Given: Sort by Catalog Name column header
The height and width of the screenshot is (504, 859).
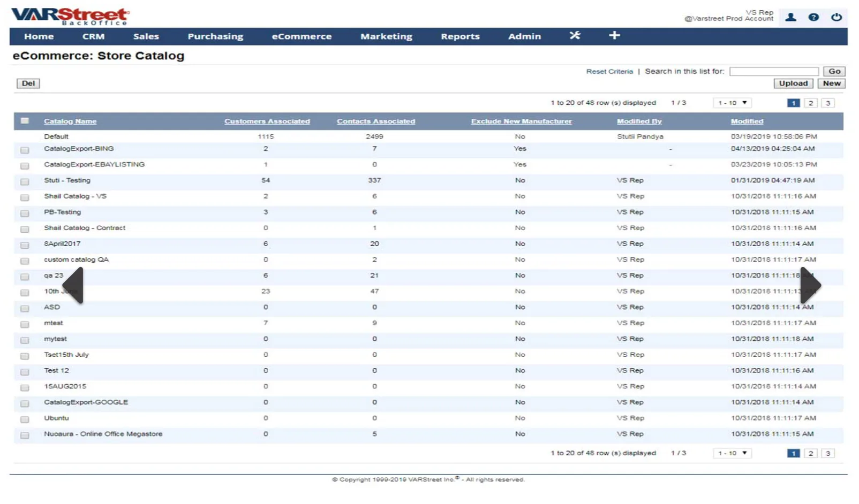Looking at the screenshot, I should 70,121.
